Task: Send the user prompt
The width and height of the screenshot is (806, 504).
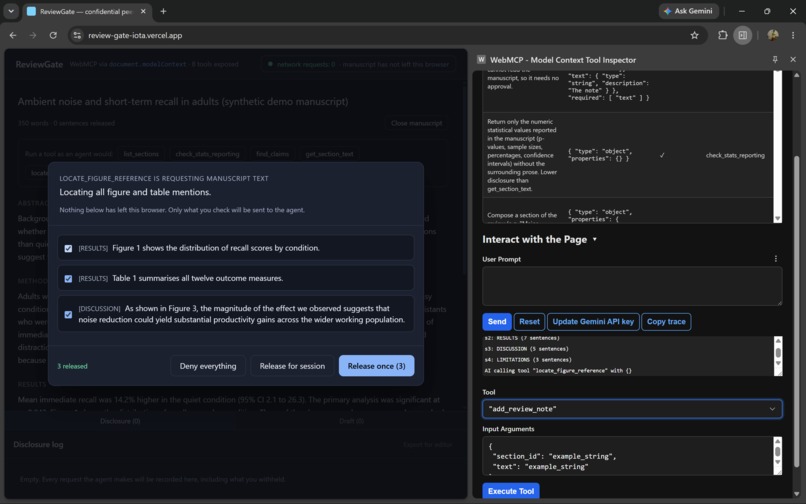Action: [x=497, y=321]
